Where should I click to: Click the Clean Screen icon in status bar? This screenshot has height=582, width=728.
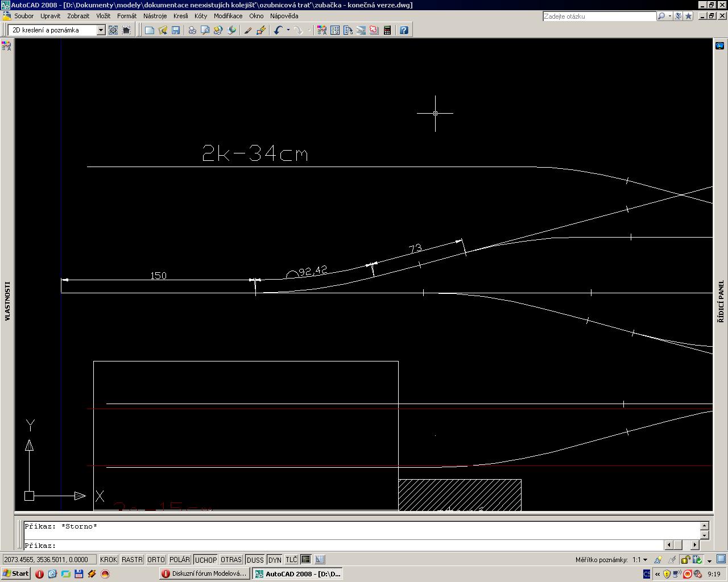(x=721, y=559)
